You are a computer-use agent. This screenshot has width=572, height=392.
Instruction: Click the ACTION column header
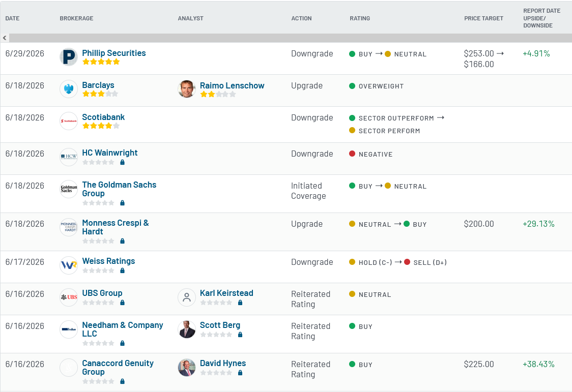tap(301, 18)
